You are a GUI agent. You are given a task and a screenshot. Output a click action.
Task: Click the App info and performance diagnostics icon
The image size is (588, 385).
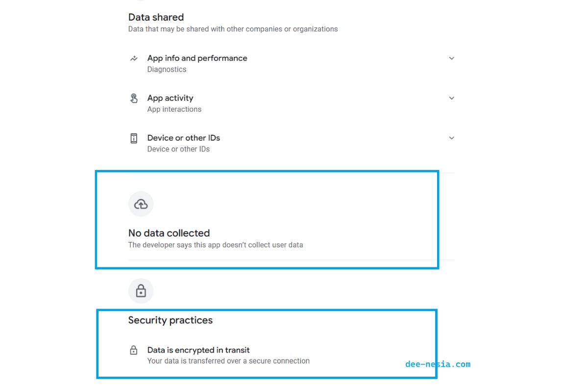click(133, 58)
